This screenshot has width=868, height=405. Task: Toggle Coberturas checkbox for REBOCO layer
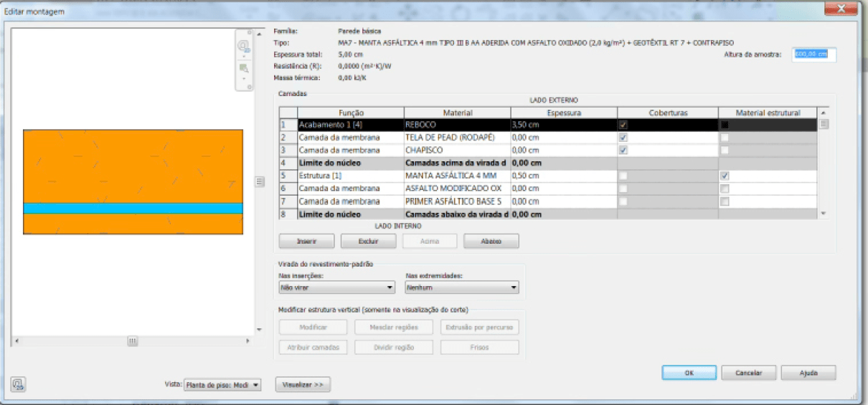coord(623,125)
